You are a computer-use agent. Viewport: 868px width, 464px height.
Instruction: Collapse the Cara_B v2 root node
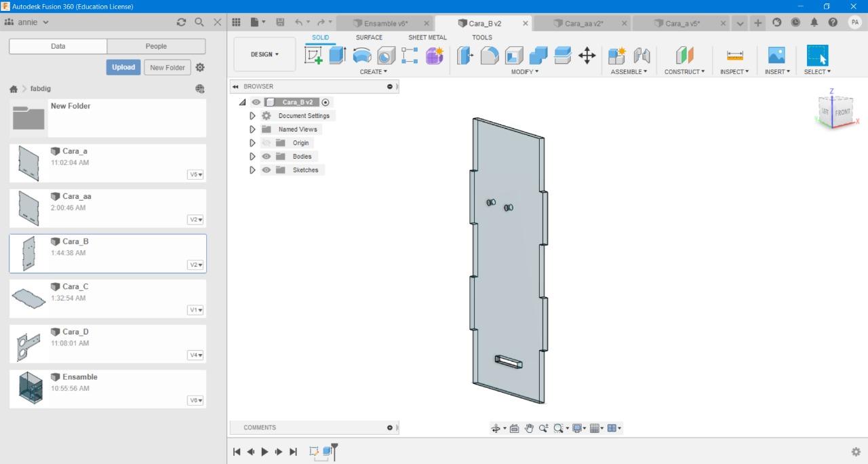point(242,102)
